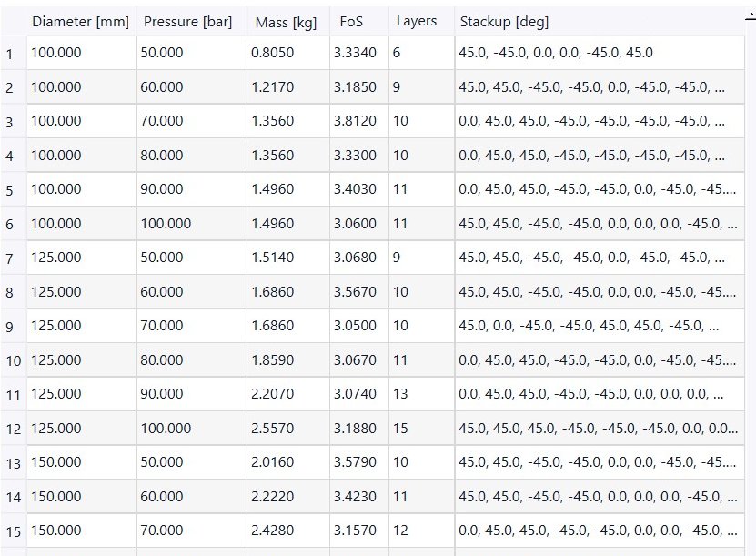Viewport: 756px width, 556px height.
Task: Select row 5 via the row selector
Action: click(x=11, y=189)
